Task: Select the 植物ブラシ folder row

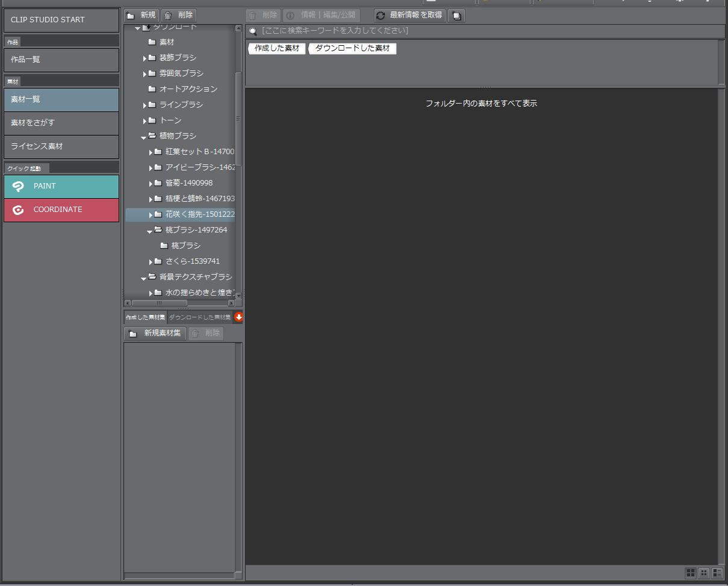Action: click(180, 136)
